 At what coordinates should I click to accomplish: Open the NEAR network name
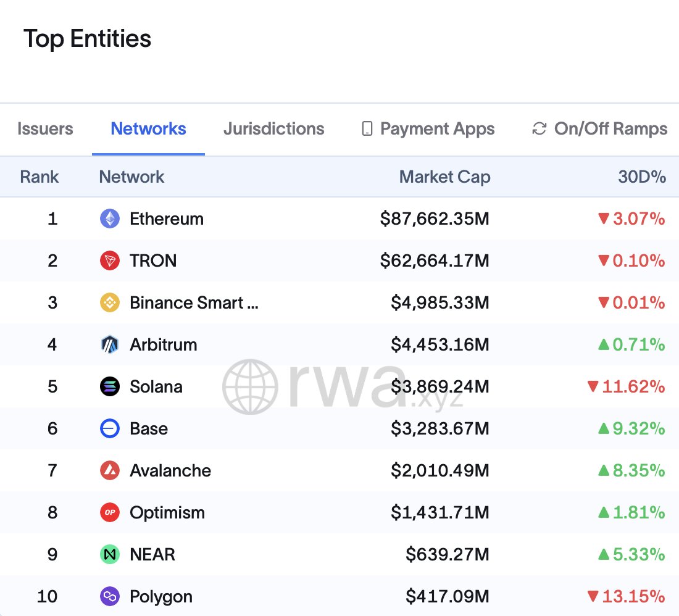(x=152, y=554)
